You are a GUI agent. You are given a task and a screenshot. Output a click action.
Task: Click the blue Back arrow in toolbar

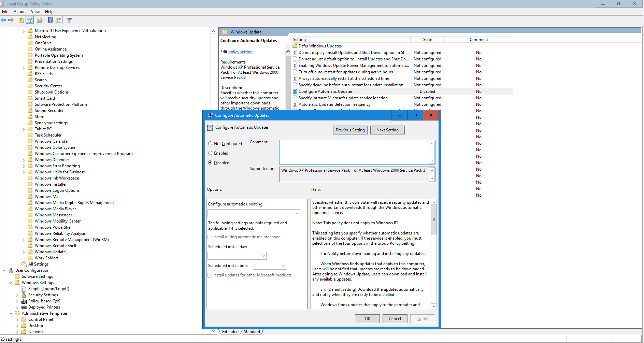coord(3,20)
